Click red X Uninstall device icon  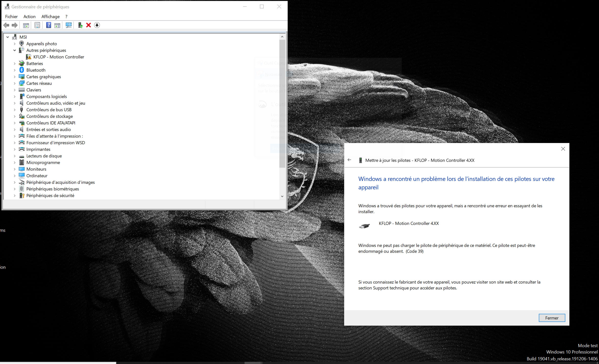89,25
